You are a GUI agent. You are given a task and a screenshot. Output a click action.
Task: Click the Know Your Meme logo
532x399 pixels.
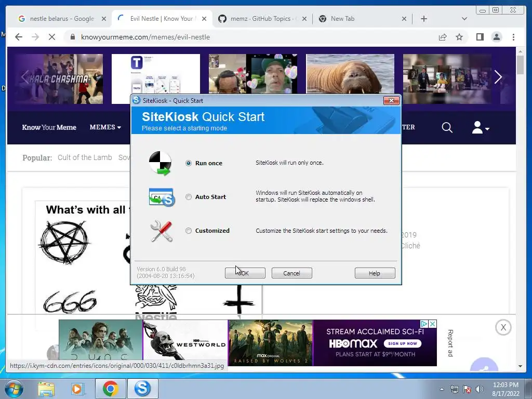pos(49,127)
